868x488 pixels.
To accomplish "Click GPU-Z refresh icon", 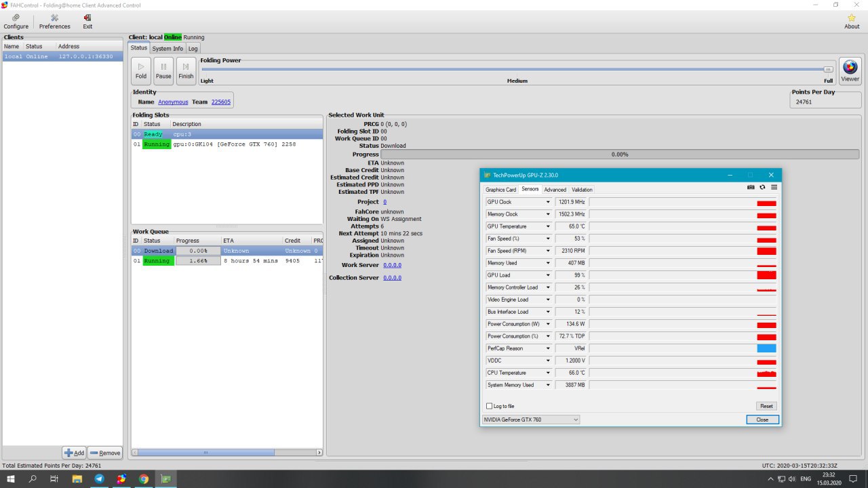I will [x=762, y=187].
